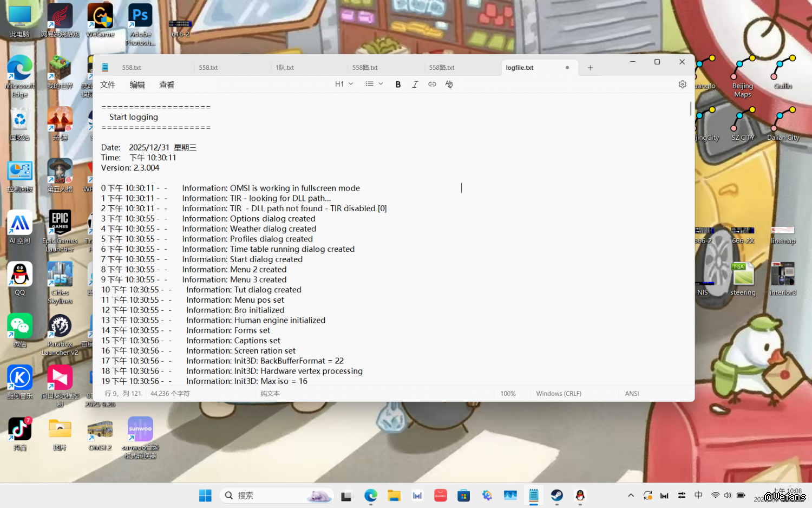Open the 100% zoom level control
The width and height of the screenshot is (812, 508).
[508, 394]
